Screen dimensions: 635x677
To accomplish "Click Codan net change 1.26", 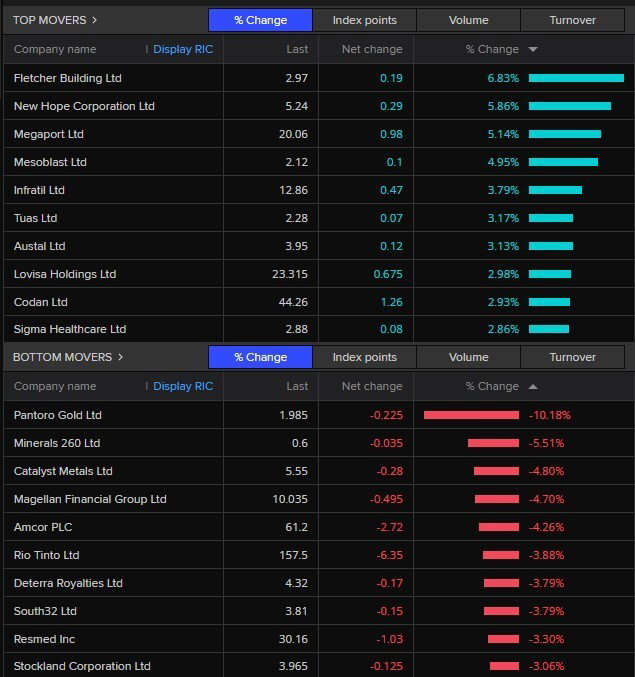I will 392,302.
